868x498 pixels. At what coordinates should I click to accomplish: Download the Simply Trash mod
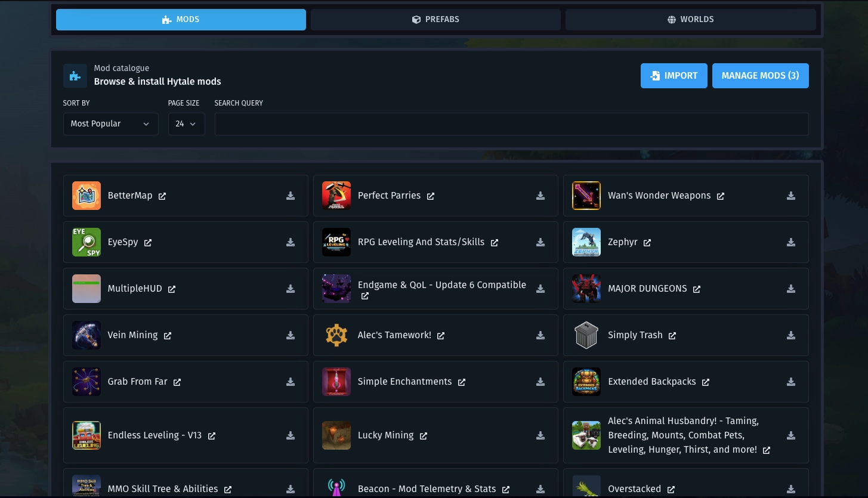tap(791, 335)
